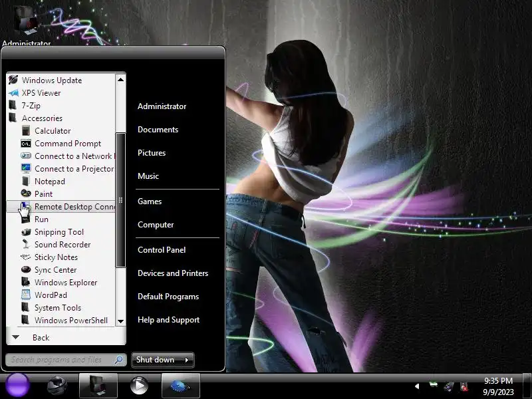Show hidden system tray icons

(x=418, y=386)
